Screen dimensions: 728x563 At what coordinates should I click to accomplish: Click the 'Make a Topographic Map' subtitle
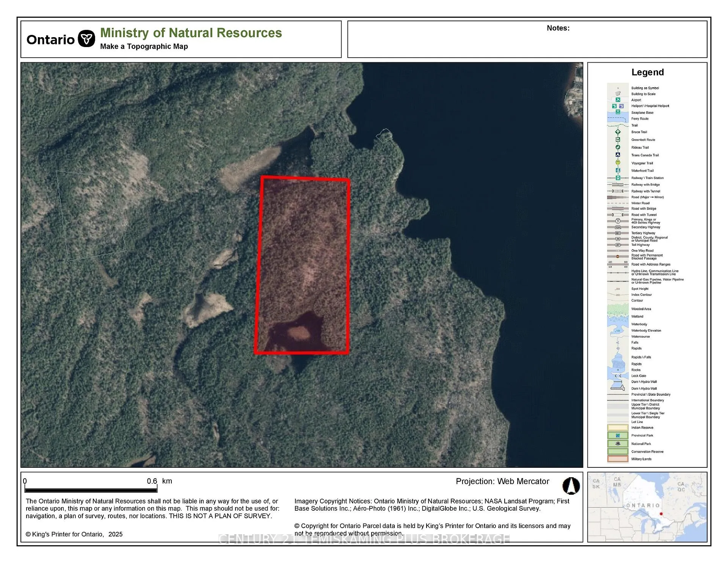(x=144, y=46)
